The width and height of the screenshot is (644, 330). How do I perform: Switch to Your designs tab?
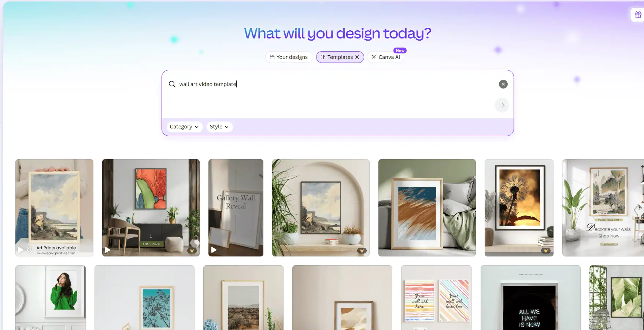(x=289, y=57)
